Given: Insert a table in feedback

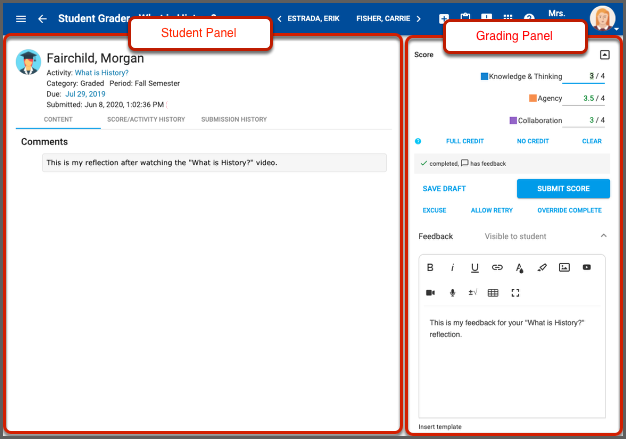Looking at the screenshot, I should point(493,293).
